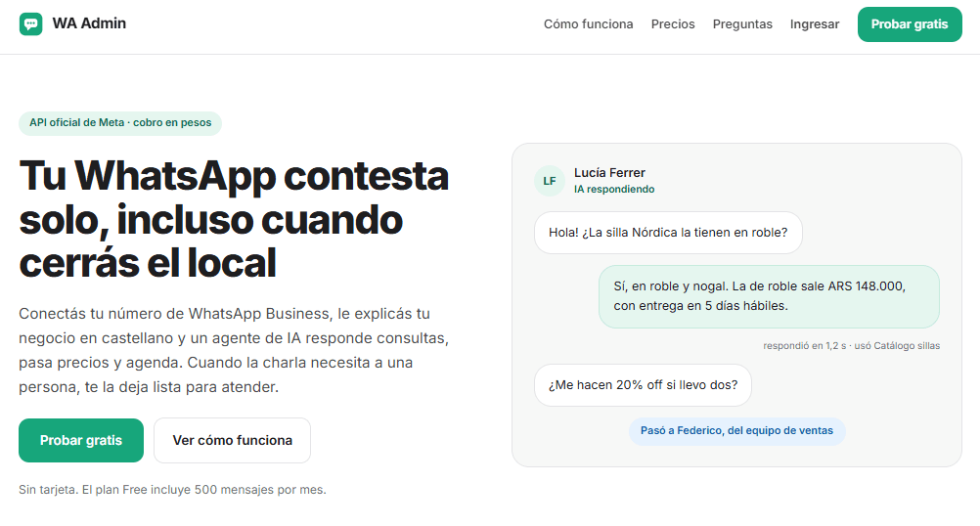This screenshot has width=980, height=526.
Task: Click the Conectás tu número description paragraph
Action: coord(234,350)
